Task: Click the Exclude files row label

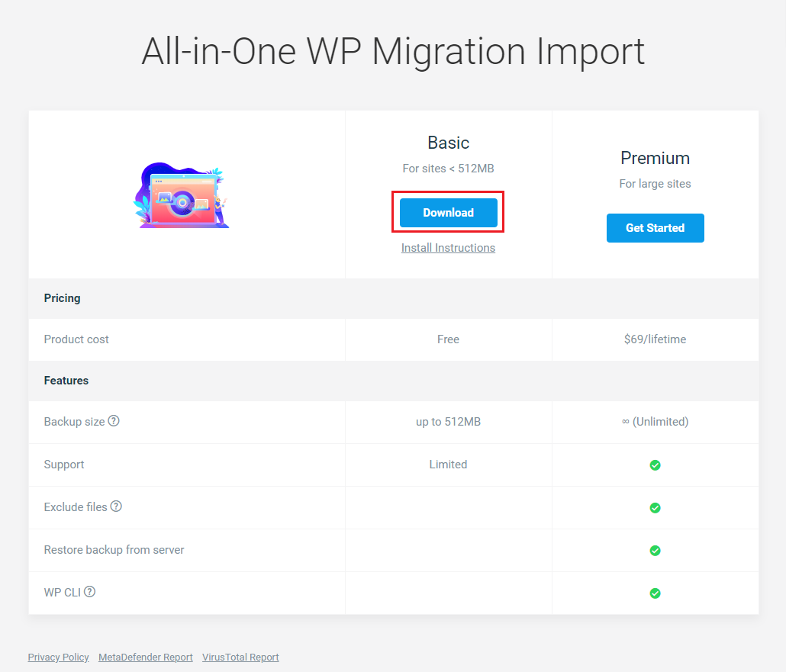Action: click(76, 507)
